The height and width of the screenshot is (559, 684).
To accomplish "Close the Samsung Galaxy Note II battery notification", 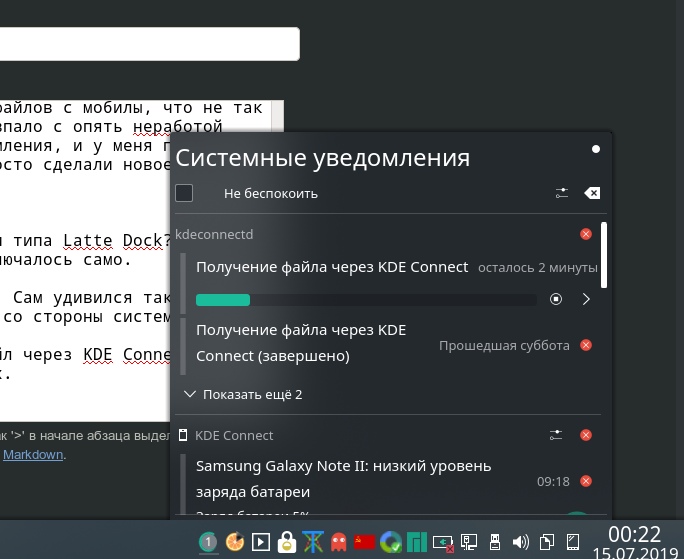I will click(x=586, y=481).
